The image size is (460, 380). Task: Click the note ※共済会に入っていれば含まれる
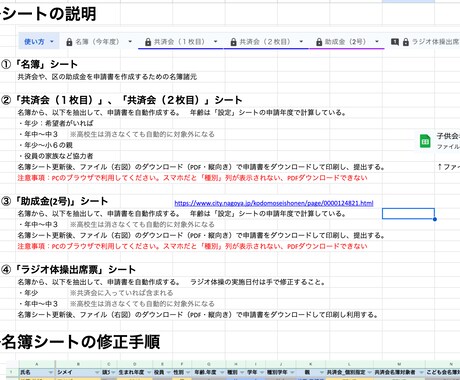pyautogui.click(x=121, y=293)
